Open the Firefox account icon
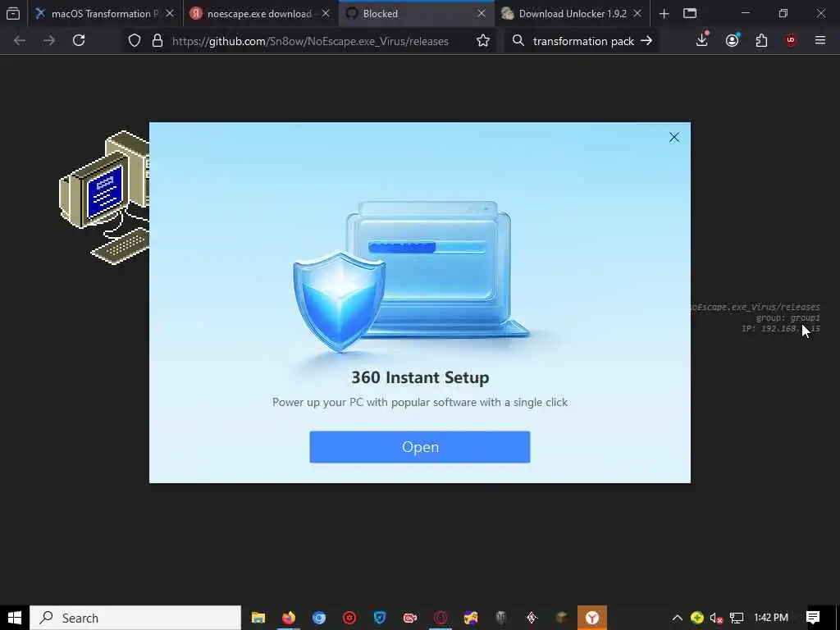This screenshot has width=840, height=630. [732, 41]
